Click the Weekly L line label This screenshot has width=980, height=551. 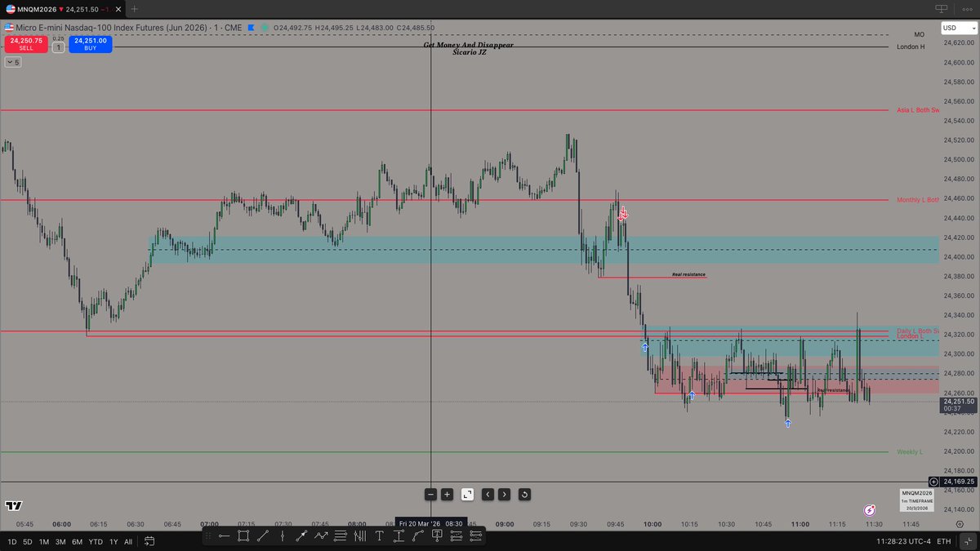point(909,451)
